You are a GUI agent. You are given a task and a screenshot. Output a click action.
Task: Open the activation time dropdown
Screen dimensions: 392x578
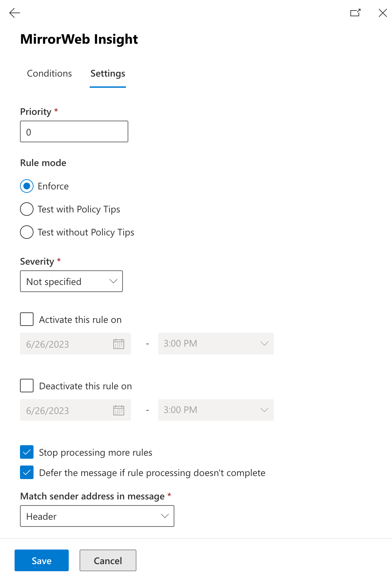(x=264, y=344)
